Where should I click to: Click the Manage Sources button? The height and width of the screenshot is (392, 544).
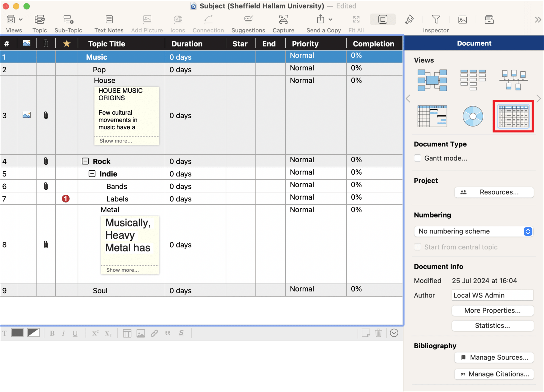494,357
